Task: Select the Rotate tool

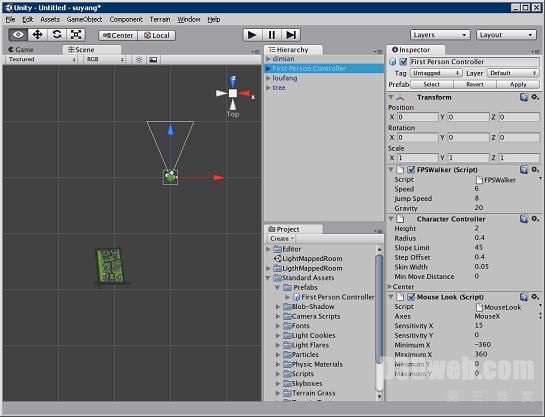Action: pos(57,35)
